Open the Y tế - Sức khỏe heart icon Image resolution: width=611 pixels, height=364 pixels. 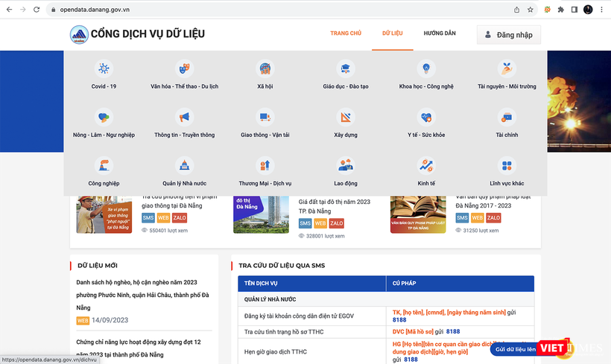[425, 118]
